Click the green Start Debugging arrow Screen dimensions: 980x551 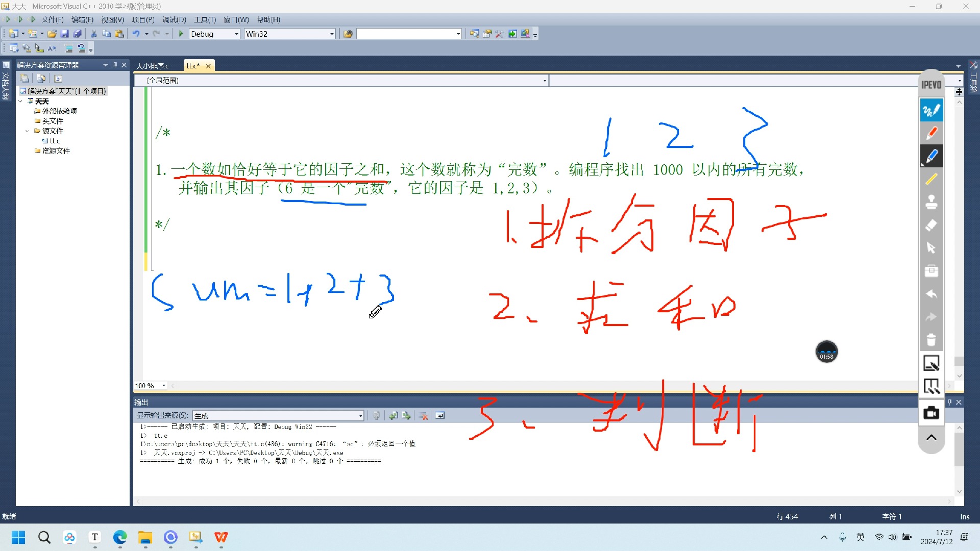(181, 34)
